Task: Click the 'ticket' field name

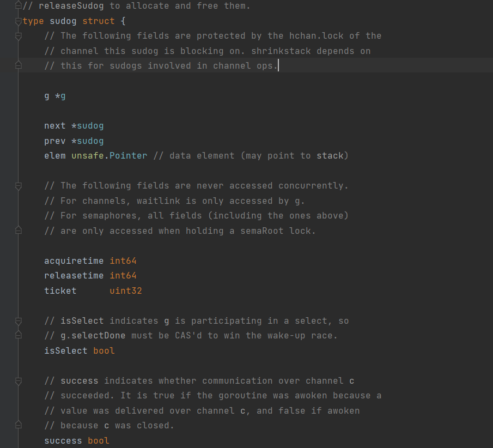Action: 60,290
